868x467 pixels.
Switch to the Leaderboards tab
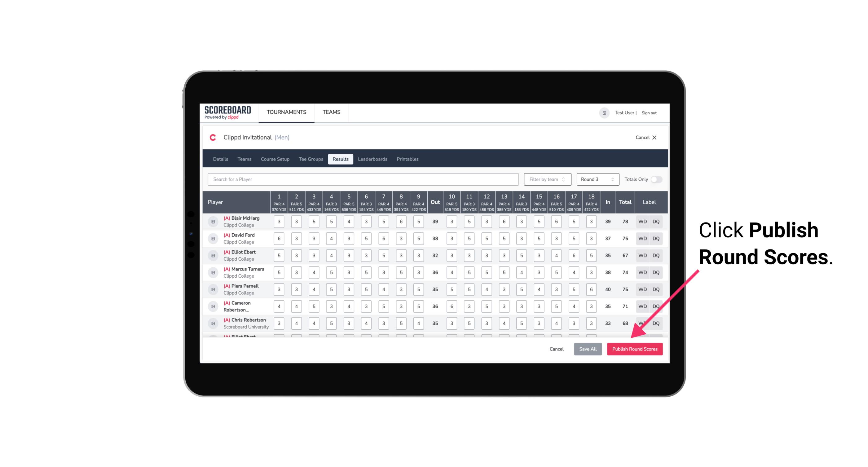[372, 159]
